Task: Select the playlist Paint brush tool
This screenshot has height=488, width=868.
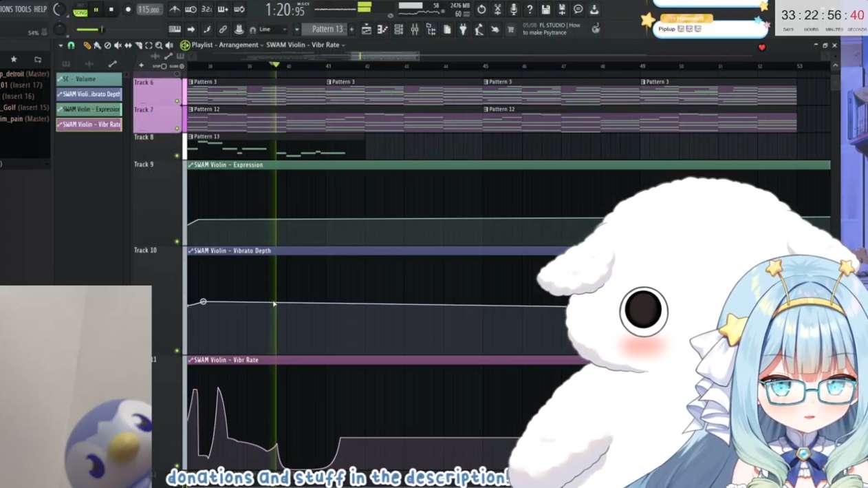Action: click(97, 45)
